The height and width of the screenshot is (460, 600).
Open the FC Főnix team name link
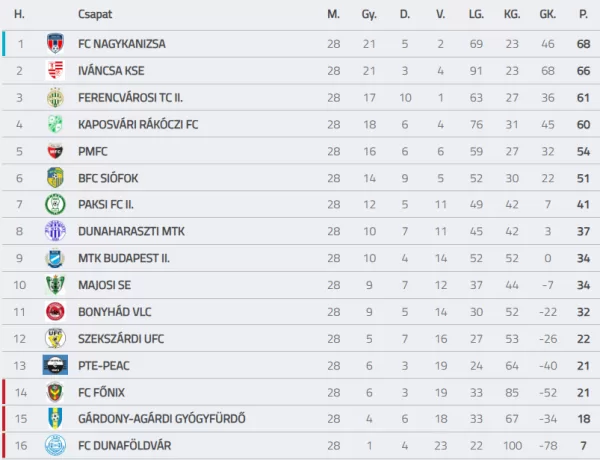point(101,392)
